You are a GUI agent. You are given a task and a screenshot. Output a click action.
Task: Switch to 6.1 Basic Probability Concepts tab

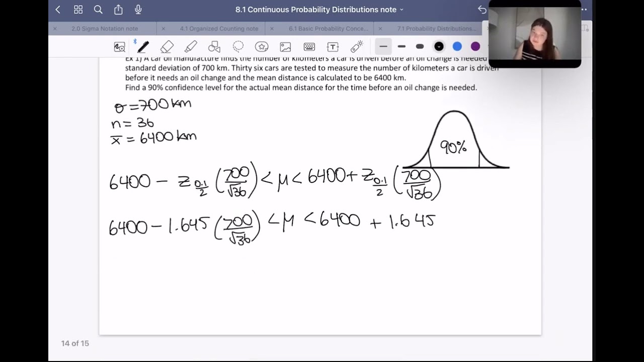coord(329,29)
